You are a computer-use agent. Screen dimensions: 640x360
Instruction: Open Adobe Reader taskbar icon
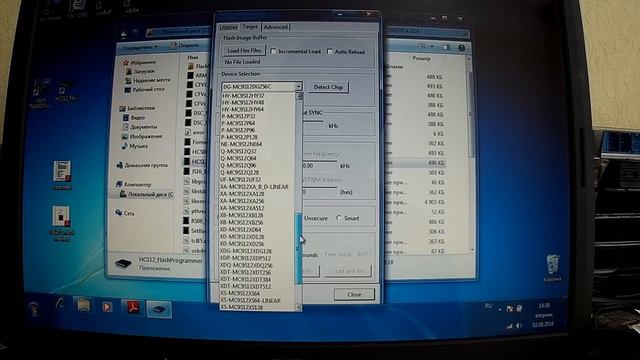(133, 307)
